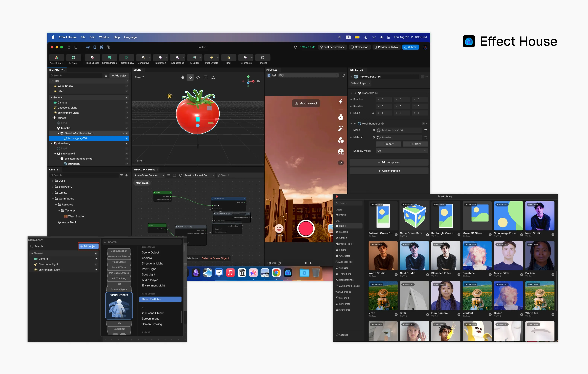
Task: Click the Generative toolbar icon
Action: 143,58
